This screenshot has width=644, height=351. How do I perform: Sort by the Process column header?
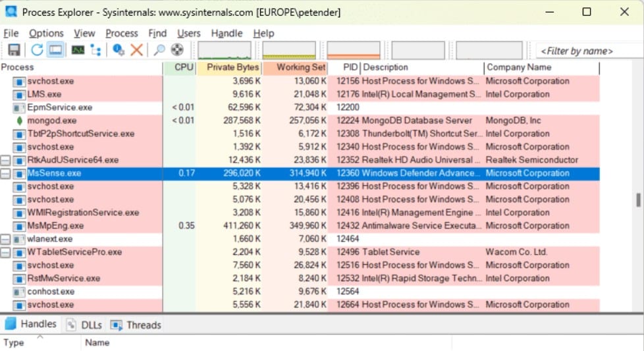(x=81, y=67)
